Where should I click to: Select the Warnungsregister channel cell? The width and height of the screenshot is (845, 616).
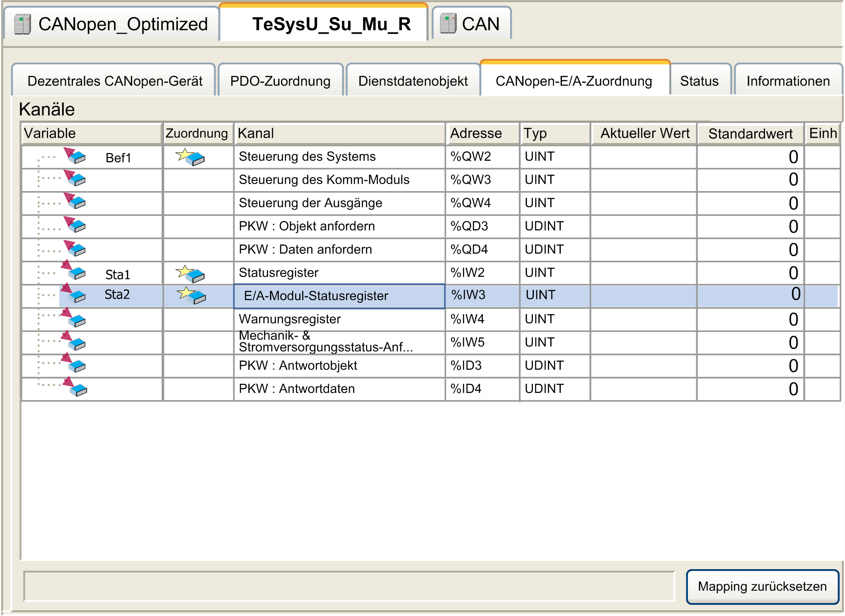point(339,319)
